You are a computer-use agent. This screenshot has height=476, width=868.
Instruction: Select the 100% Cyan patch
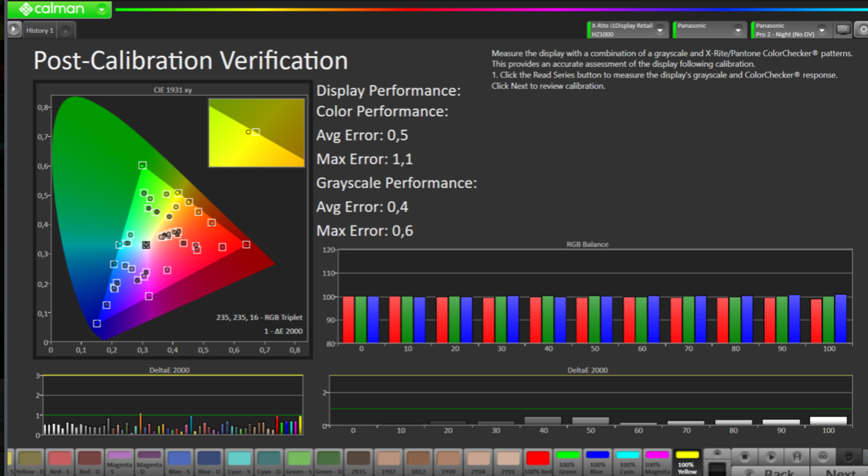pos(627,461)
